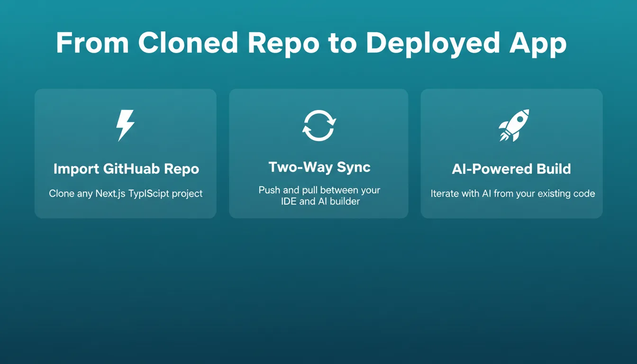Select the Two-Way Sync heading
The image size is (637, 364).
pos(319,167)
